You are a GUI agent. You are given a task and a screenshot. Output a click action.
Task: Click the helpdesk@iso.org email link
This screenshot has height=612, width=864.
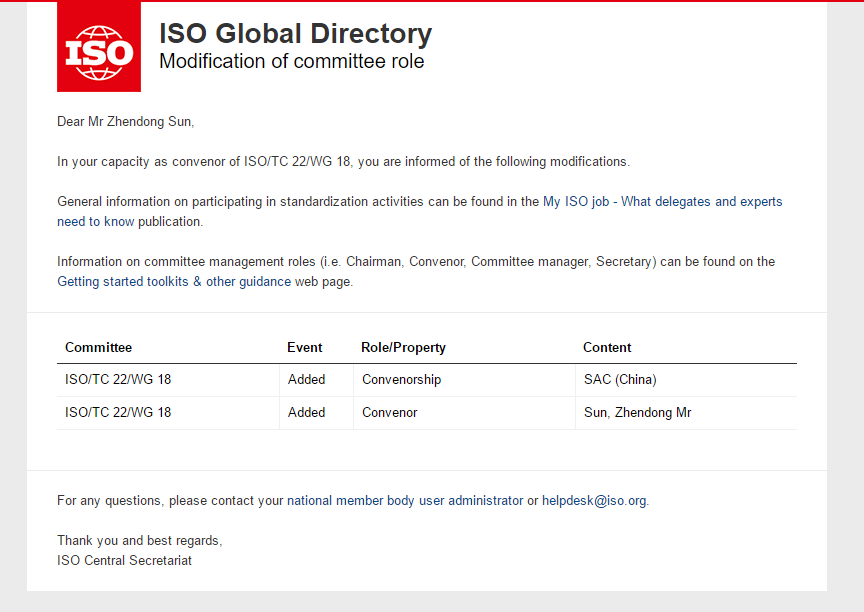pyautogui.click(x=594, y=500)
